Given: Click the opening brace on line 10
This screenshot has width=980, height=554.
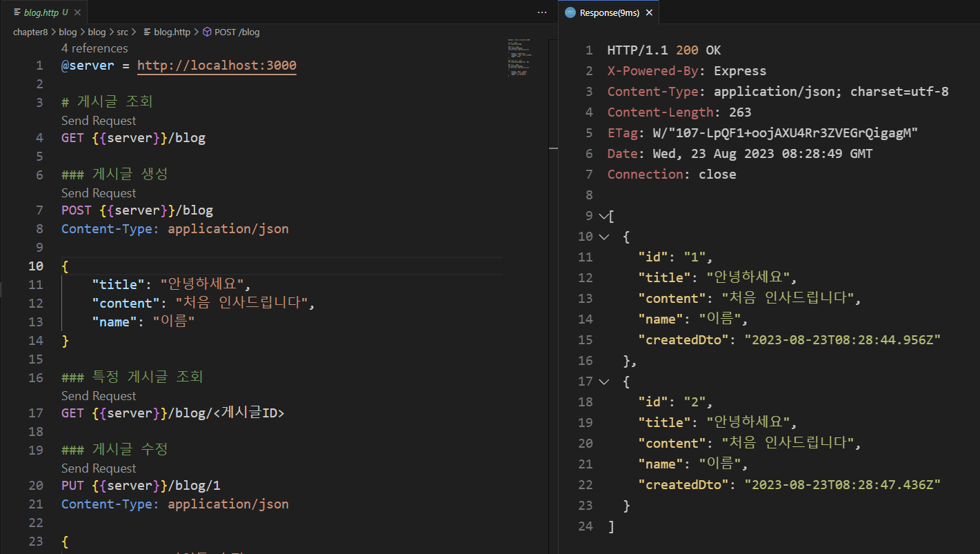Looking at the screenshot, I should click(x=65, y=266).
